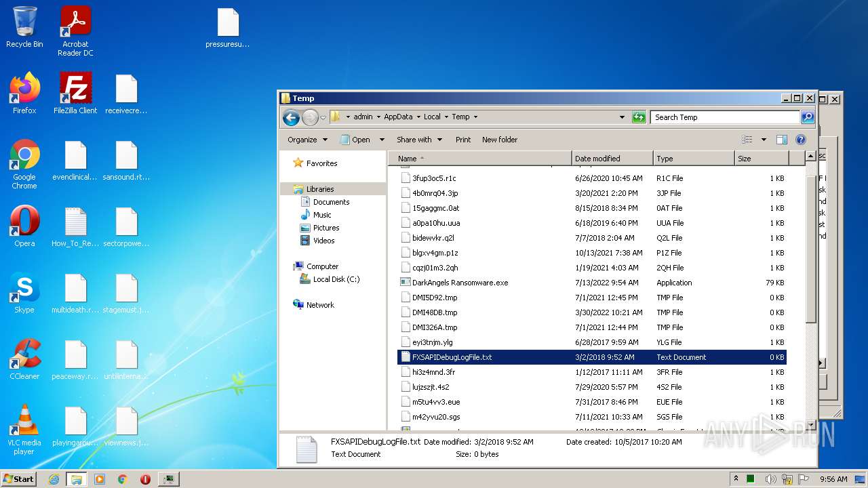Select DarkAngels Ransomware.exe file
Screen dimensions: 868x488
[591, 283]
